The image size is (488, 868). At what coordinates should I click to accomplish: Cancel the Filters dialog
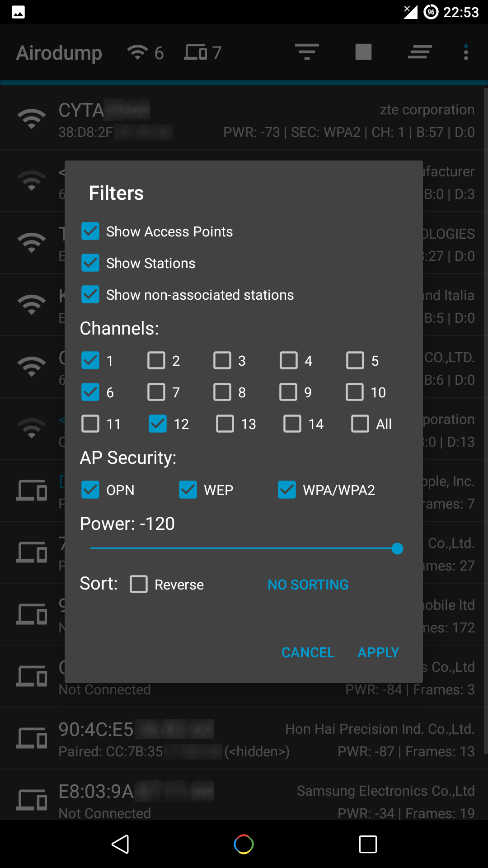(x=308, y=652)
